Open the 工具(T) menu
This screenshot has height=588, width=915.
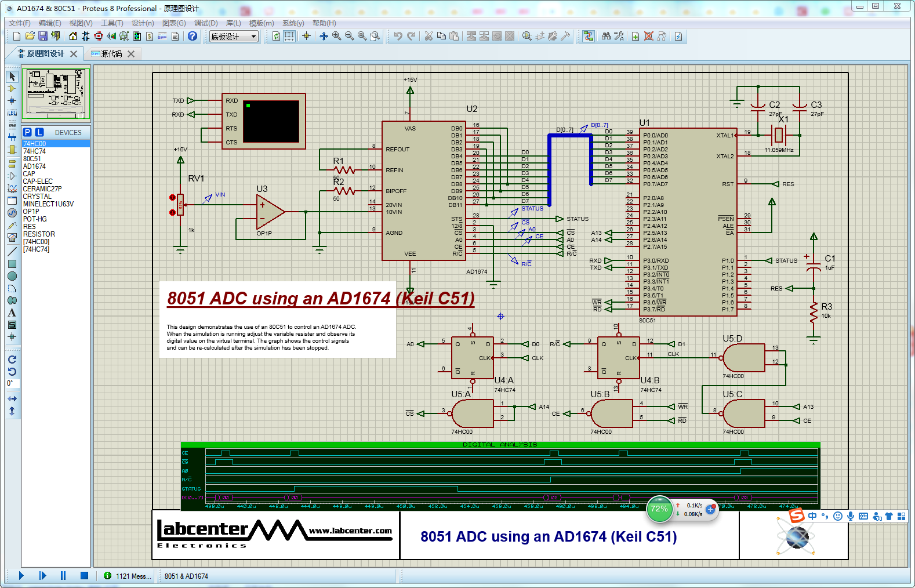point(112,23)
